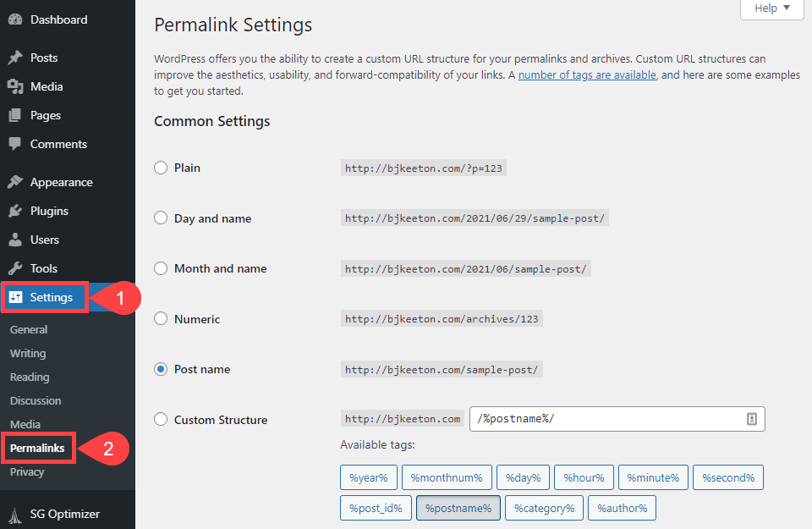This screenshot has width=812, height=529.
Task: Open the Dashboard from the sidebar
Action: (17, 19)
